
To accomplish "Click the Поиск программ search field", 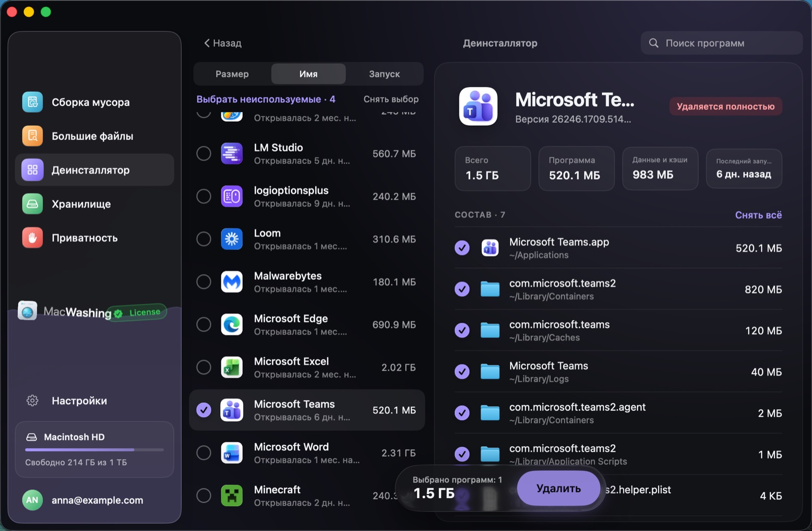I will [722, 43].
